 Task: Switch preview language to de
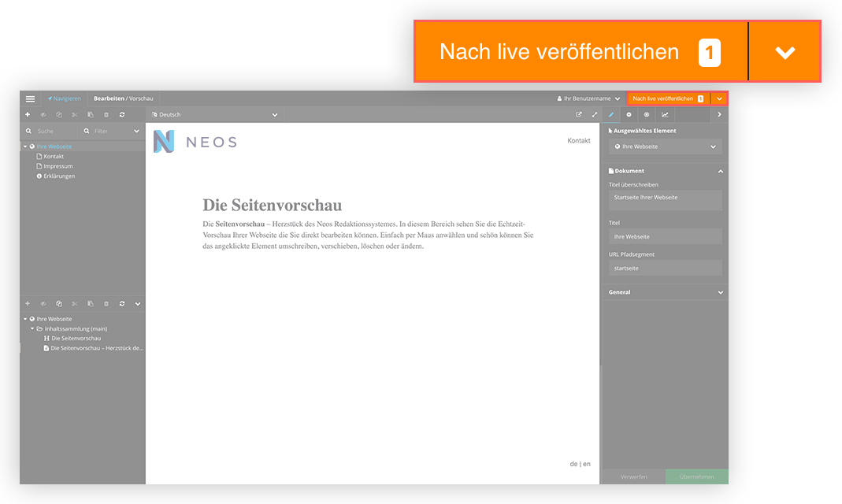[573, 464]
